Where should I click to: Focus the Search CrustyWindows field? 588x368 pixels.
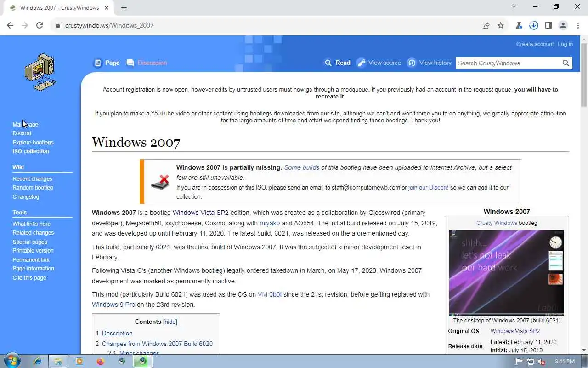(x=508, y=63)
